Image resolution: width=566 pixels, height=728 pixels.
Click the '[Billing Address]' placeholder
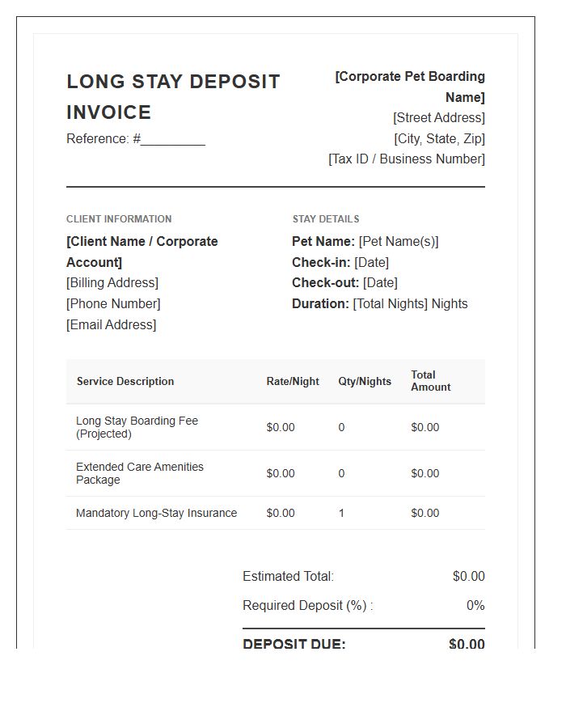112,283
